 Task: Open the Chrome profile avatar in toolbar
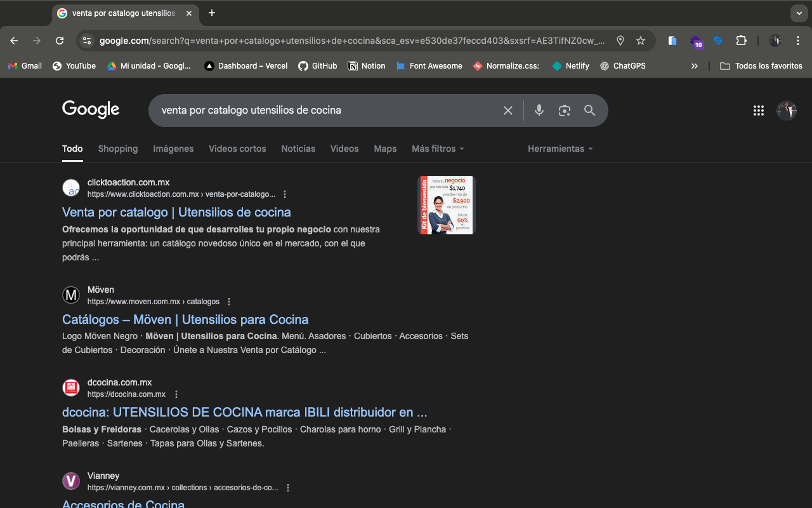(x=775, y=41)
